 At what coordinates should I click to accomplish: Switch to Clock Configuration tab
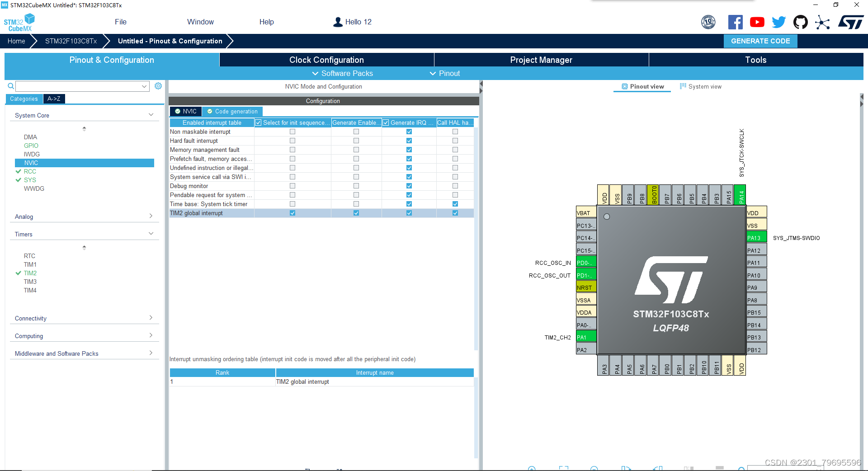pyautogui.click(x=326, y=60)
